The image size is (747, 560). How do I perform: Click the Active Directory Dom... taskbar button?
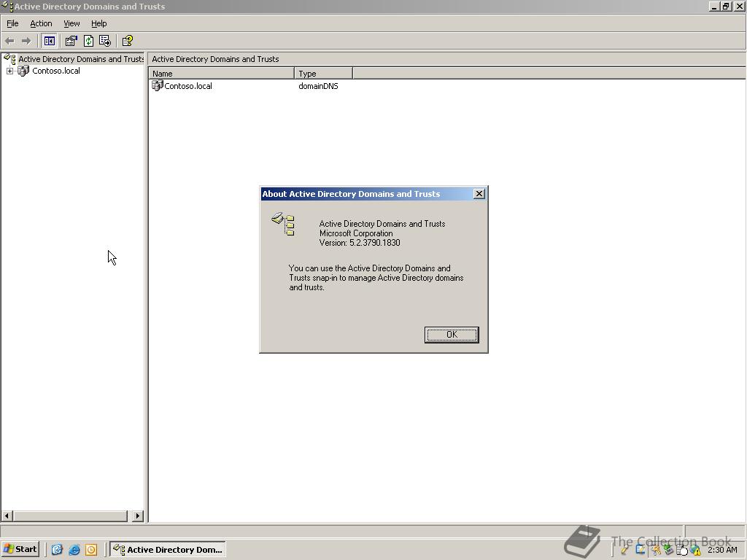point(168,550)
